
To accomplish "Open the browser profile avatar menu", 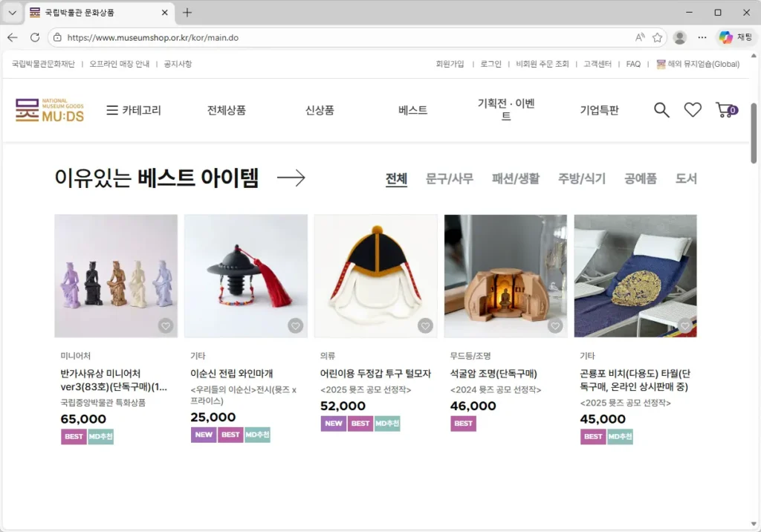I will [679, 37].
